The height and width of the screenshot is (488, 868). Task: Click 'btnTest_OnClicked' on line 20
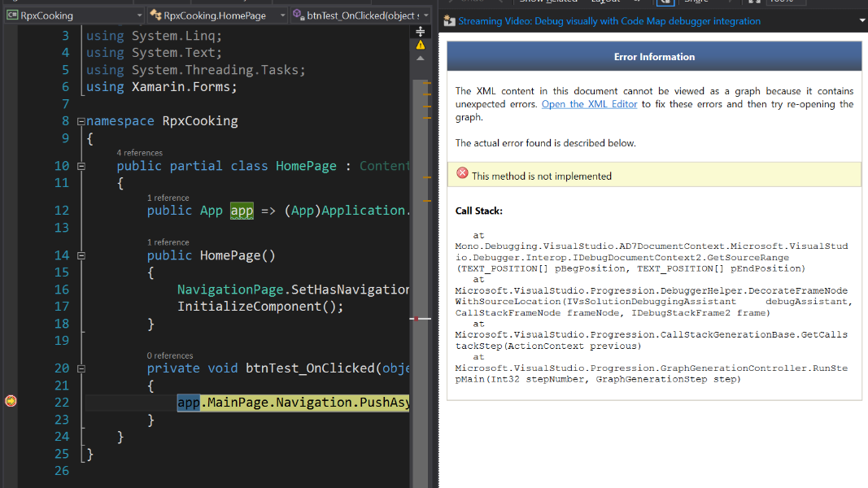[310, 368]
